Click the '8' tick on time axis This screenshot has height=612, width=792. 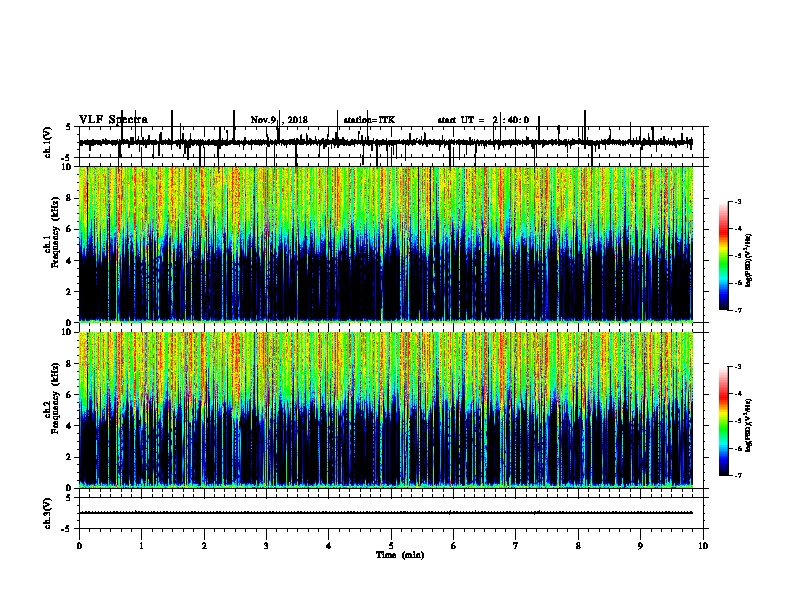coord(578,546)
